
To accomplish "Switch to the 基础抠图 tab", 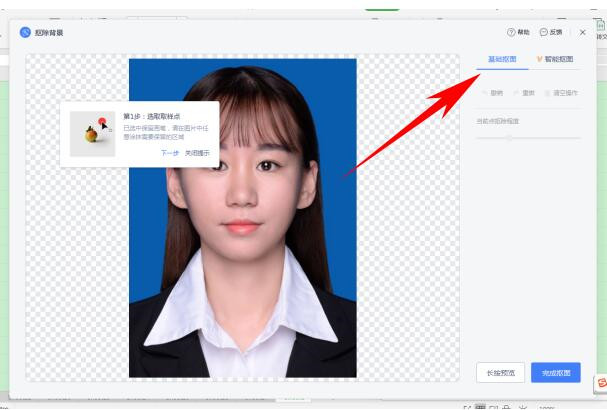I will point(502,60).
